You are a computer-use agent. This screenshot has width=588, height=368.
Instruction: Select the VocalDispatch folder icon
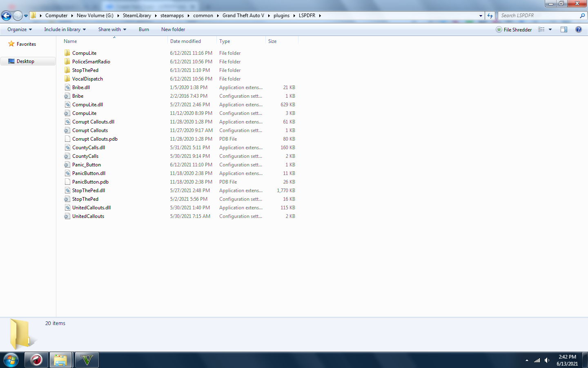67,79
